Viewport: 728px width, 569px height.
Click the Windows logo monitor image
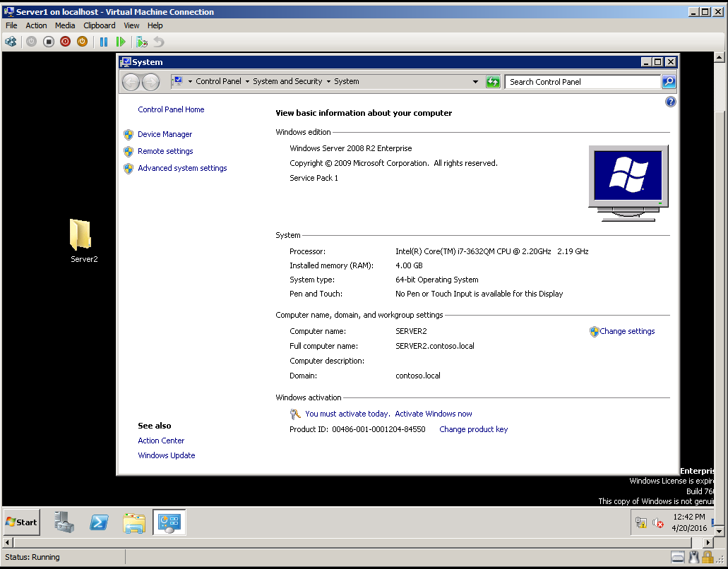tap(628, 184)
